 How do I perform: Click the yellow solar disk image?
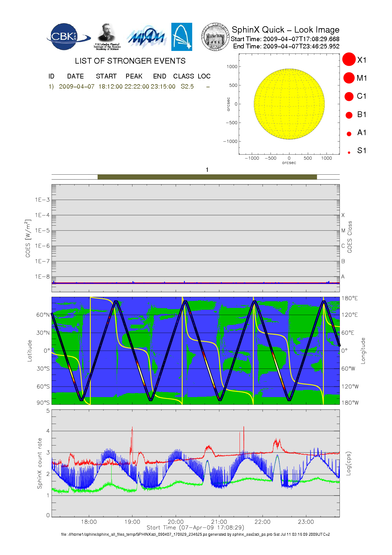tap(289, 104)
